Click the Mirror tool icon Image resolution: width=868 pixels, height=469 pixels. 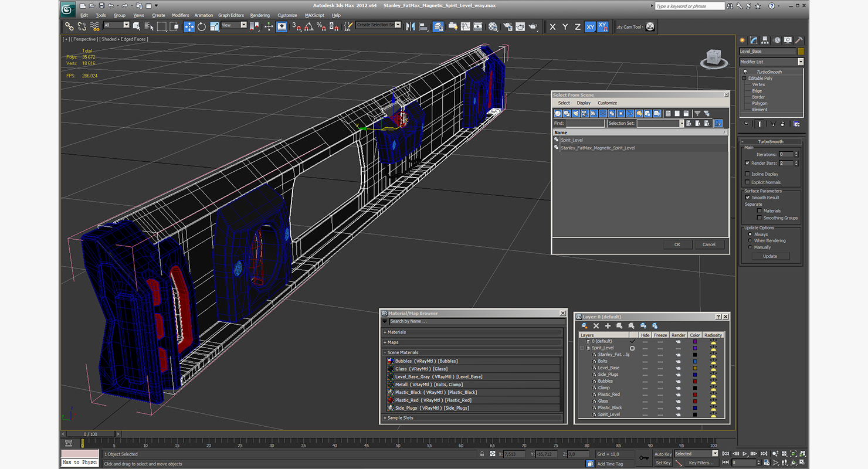click(x=411, y=26)
